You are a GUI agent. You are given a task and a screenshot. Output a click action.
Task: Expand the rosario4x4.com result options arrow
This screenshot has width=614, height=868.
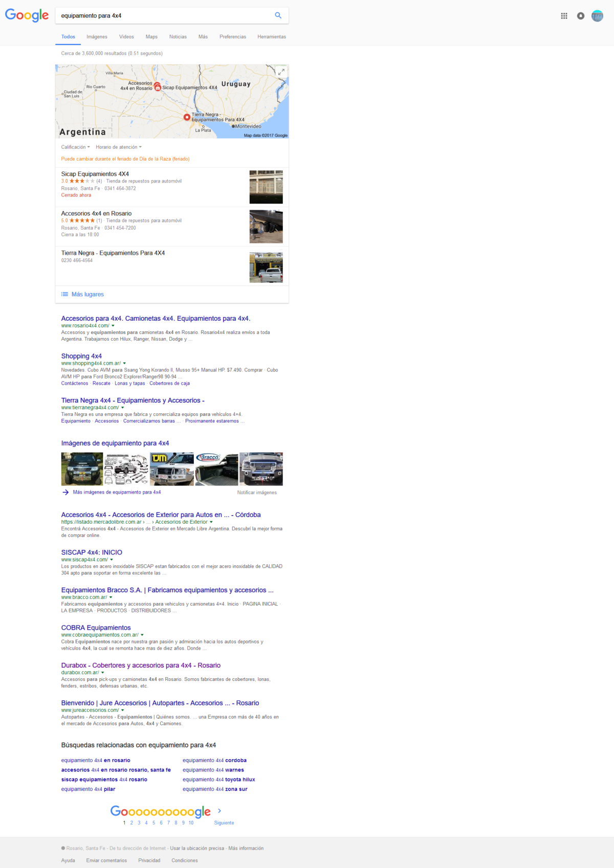pos(113,326)
